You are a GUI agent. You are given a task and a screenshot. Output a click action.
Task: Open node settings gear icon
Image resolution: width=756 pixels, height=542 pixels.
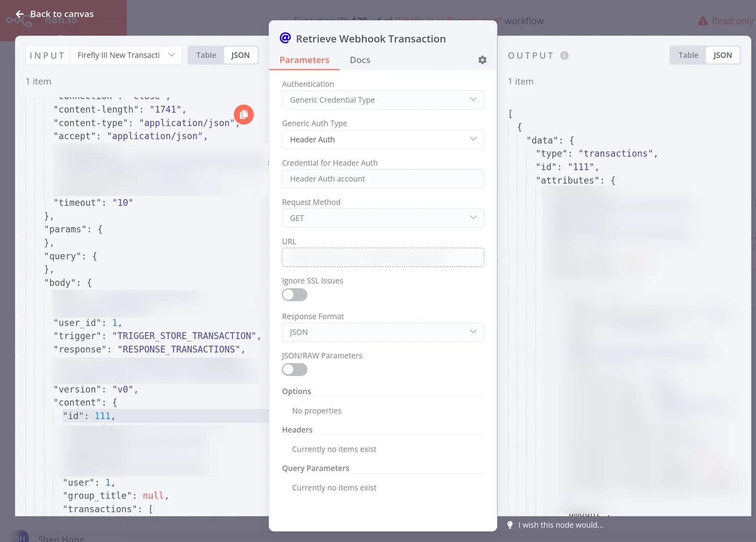(x=482, y=60)
